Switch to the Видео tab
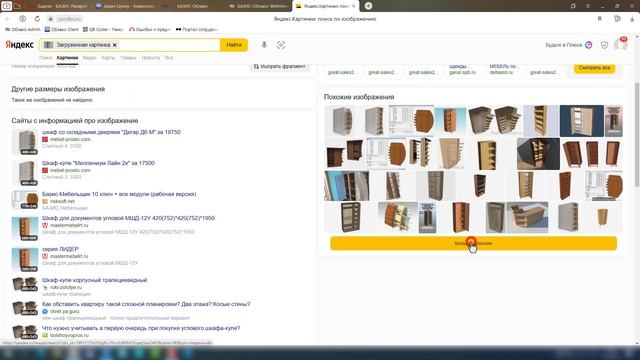Viewport: 640px width, 360px height. point(89,58)
